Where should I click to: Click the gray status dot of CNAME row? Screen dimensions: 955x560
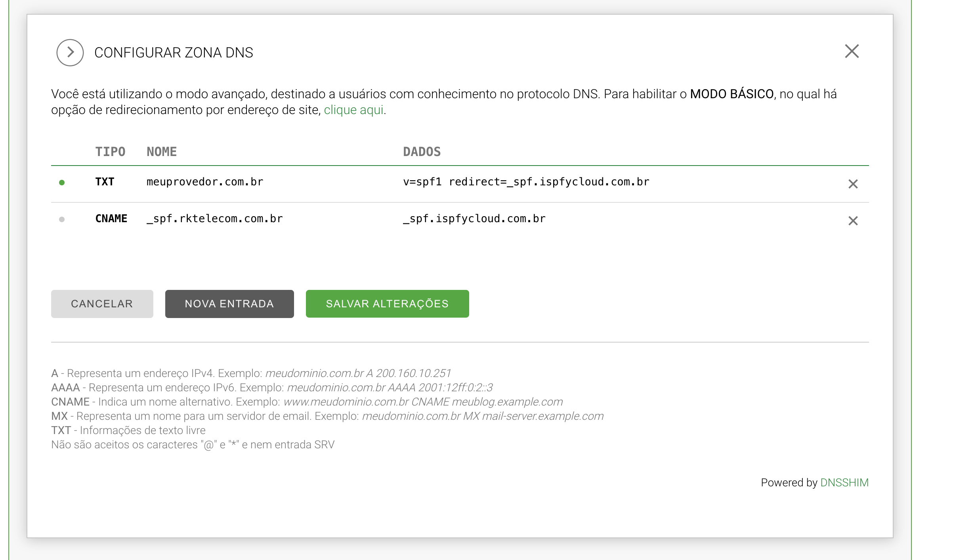pos(62,219)
